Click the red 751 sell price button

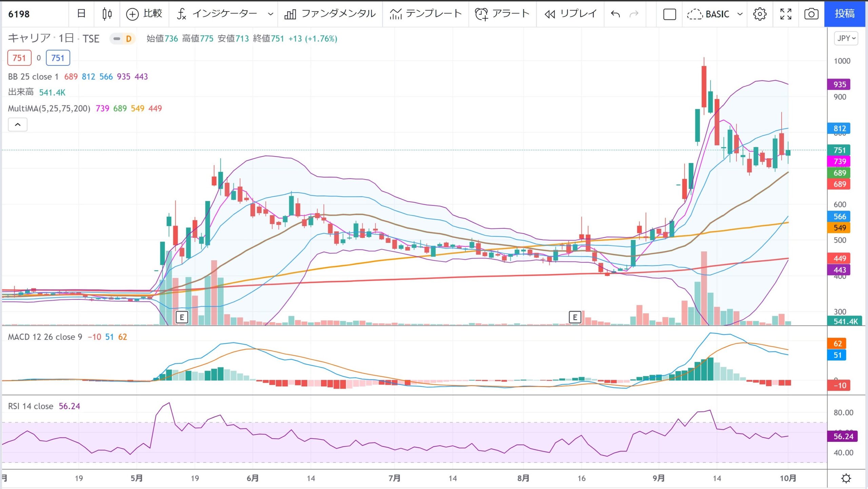coord(19,58)
